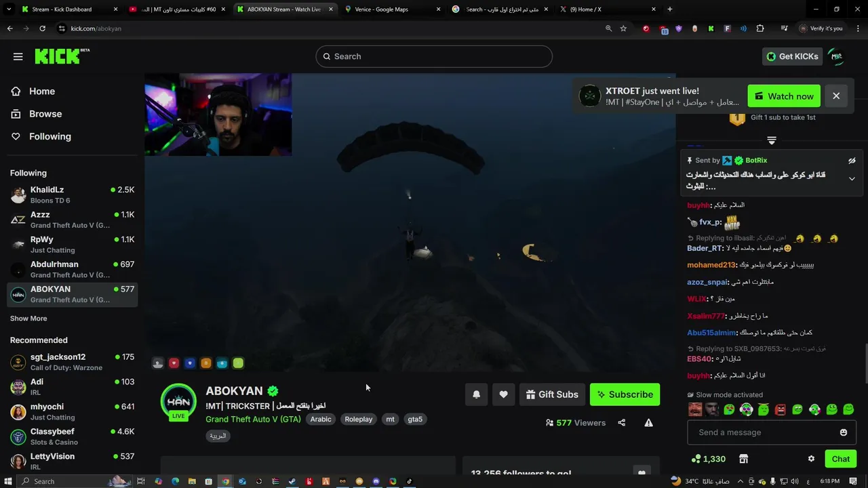
Task: Click the Roleplay tag
Action: click(359, 420)
